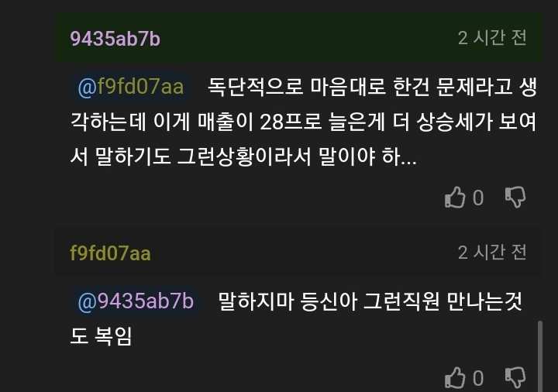This screenshot has height=392, width=558.
Task: Select the reply text starting with 말하지마
Action: coord(296,318)
